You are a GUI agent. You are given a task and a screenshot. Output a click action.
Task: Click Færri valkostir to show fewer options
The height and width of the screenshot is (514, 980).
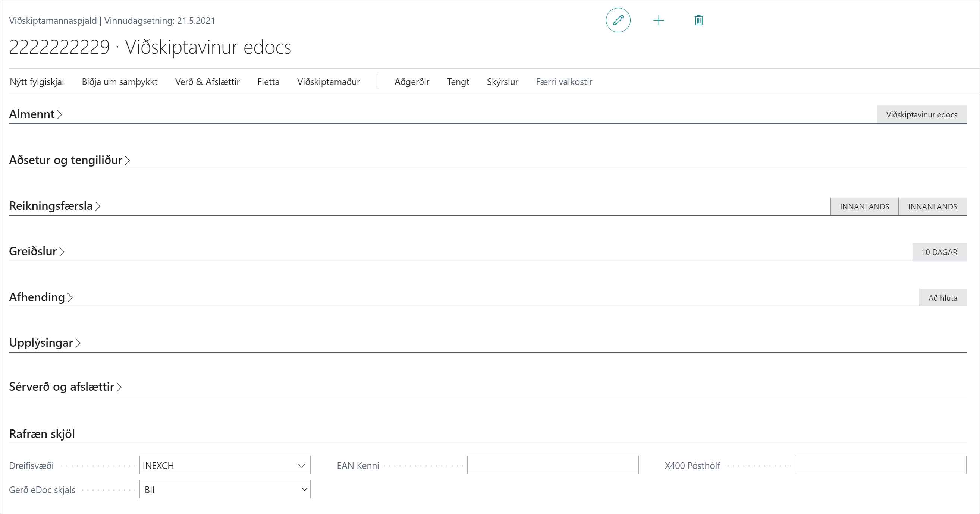(564, 82)
